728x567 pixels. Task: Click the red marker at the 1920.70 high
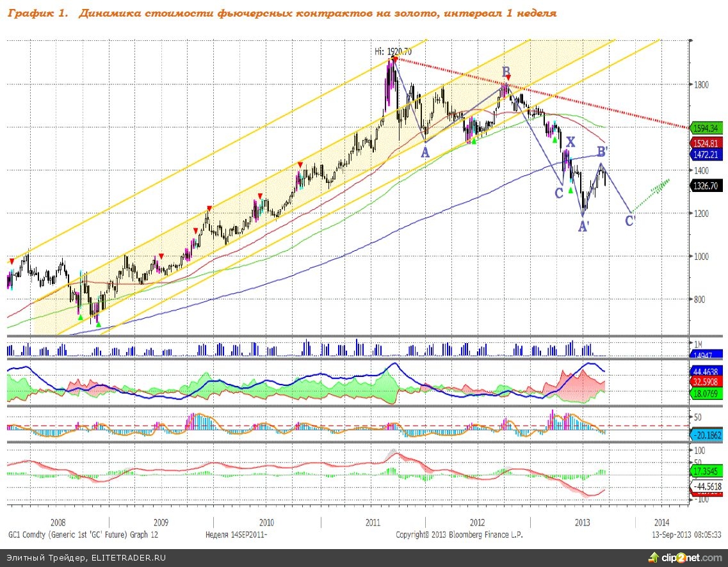pos(394,58)
